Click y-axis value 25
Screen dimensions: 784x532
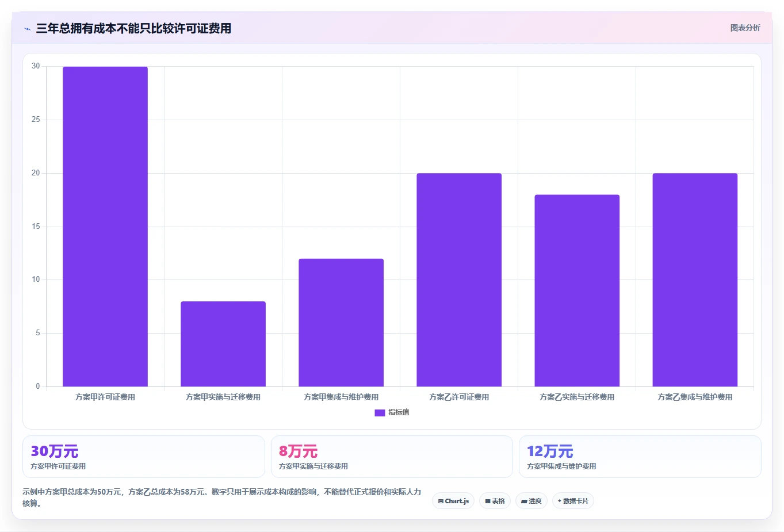36,120
